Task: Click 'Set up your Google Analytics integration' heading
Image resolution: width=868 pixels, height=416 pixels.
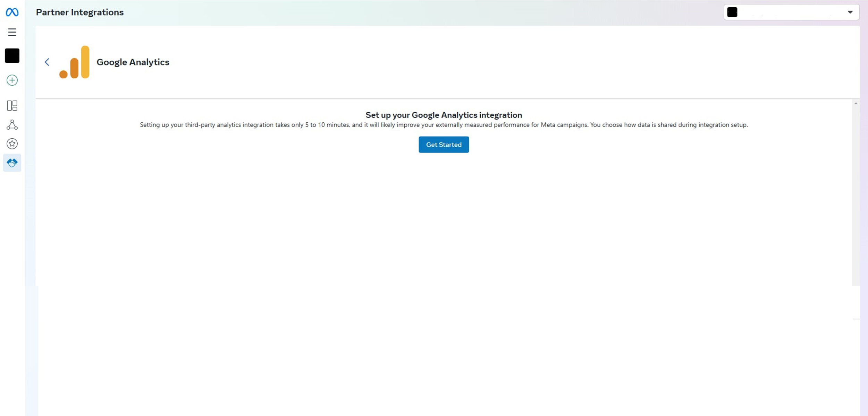Action: (444, 115)
